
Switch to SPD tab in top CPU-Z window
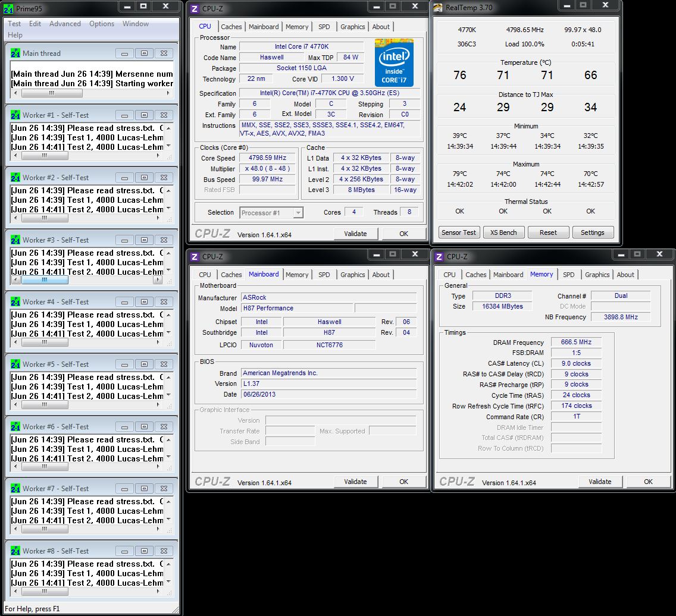point(324,27)
